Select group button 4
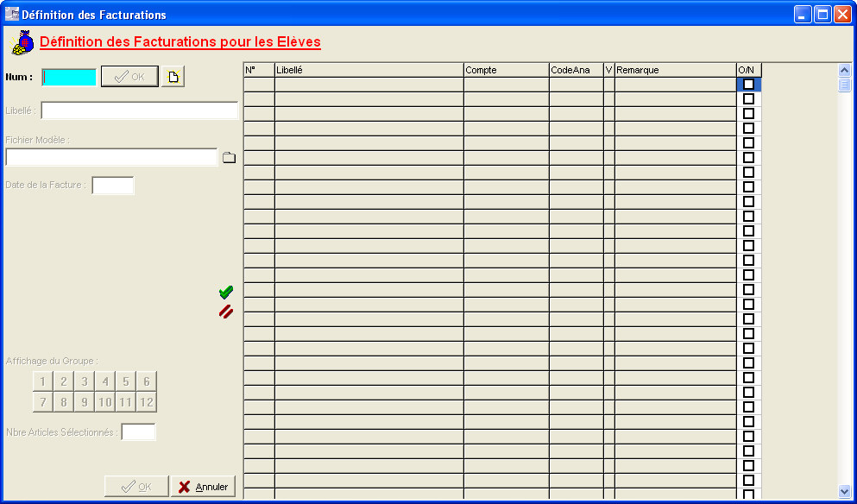Screen dimensions: 857x504 (x=105, y=381)
